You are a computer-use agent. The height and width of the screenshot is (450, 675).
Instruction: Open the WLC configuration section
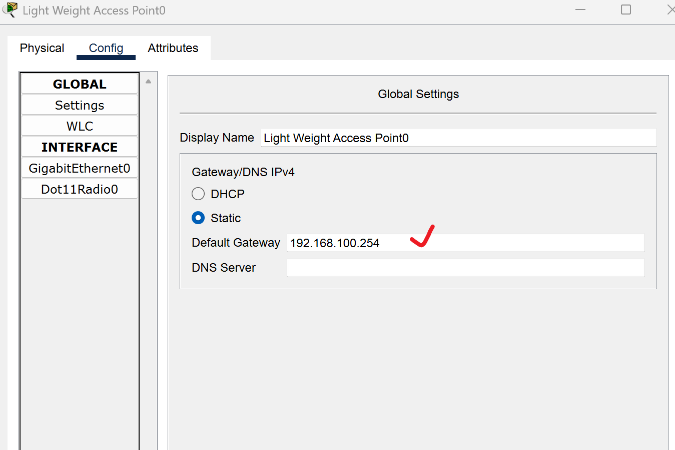(x=80, y=126)
